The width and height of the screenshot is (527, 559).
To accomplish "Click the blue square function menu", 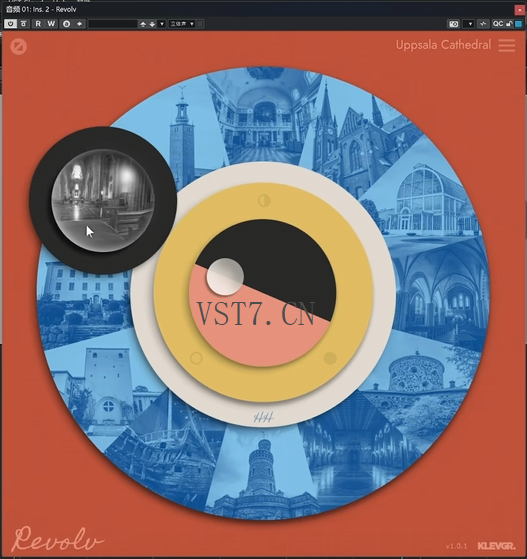I will pos(518,24).
